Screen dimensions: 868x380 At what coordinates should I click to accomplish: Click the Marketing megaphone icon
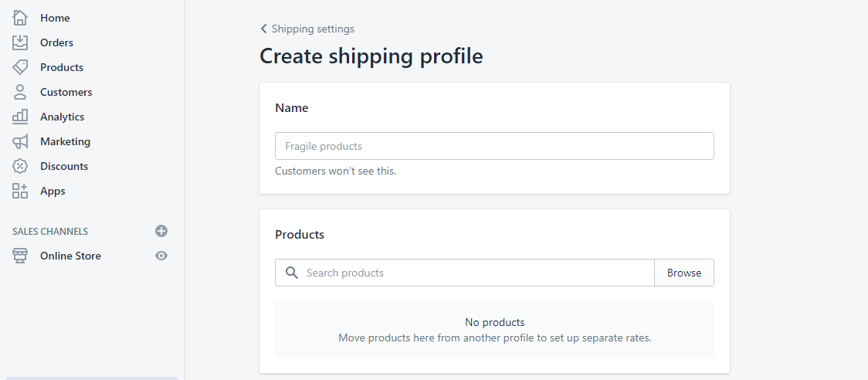click(x=20, y=141)
